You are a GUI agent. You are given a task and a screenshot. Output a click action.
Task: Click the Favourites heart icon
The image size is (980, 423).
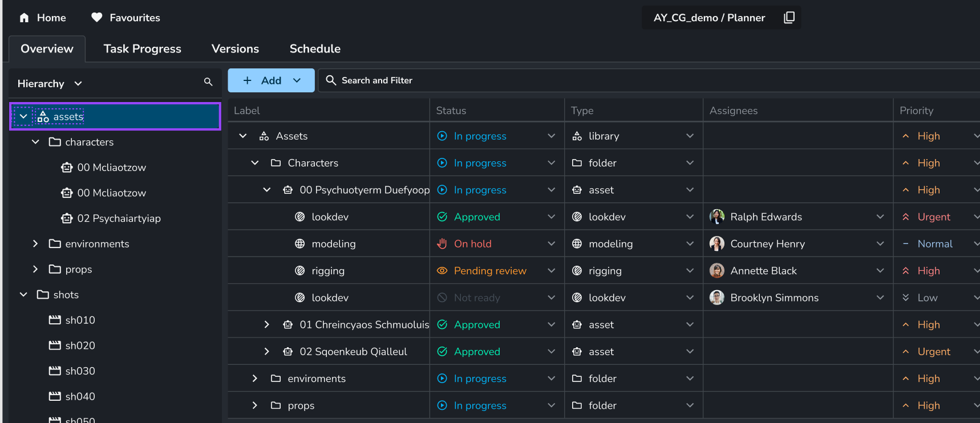97,18
